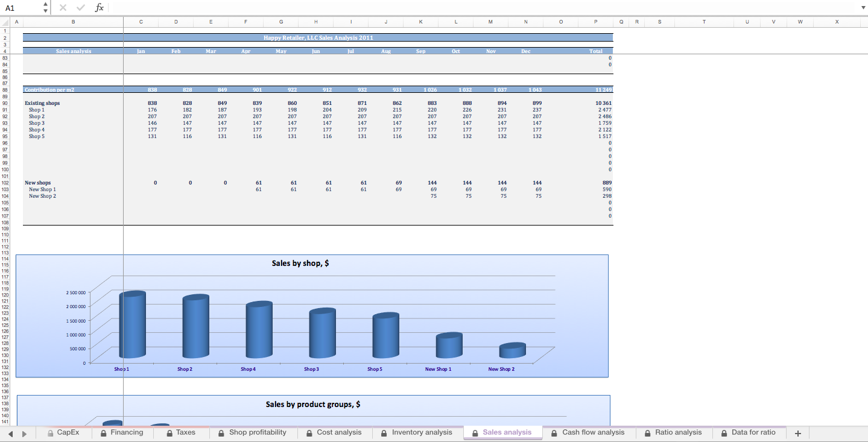Select the Contribution per m2 cell
868x442 pixels.
pos(74,90)
